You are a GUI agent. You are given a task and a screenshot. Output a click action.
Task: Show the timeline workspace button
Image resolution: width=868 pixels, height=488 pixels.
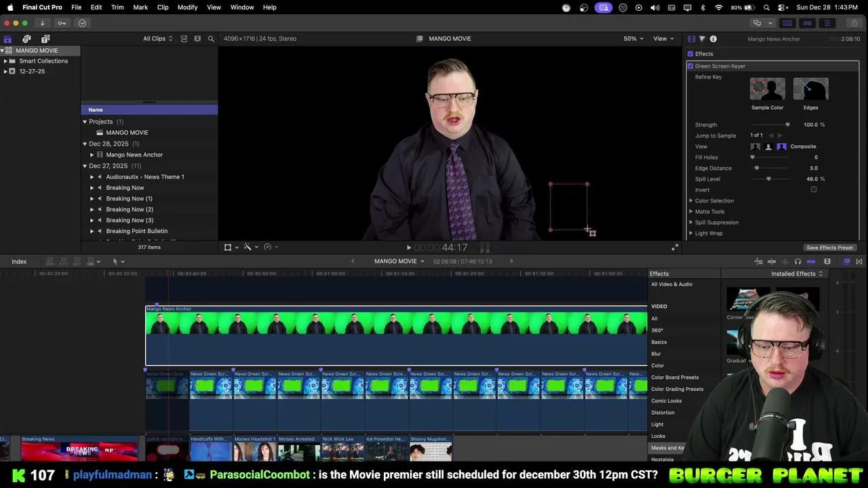pos(807,23)
